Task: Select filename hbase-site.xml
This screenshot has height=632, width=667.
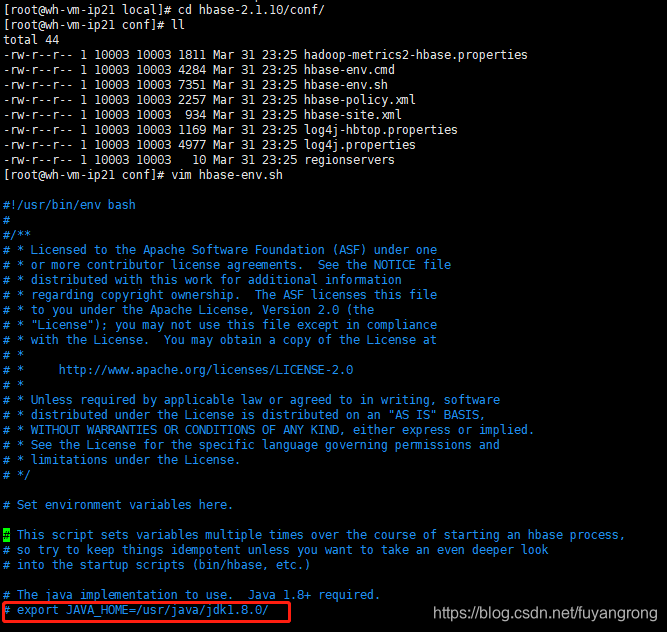Action: [x=353, y=115]
